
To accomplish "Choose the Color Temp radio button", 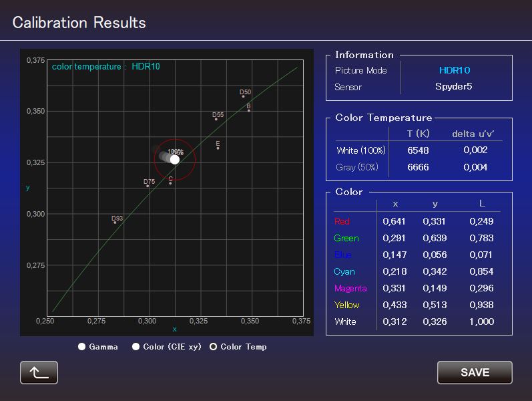I will pos(214,347).
